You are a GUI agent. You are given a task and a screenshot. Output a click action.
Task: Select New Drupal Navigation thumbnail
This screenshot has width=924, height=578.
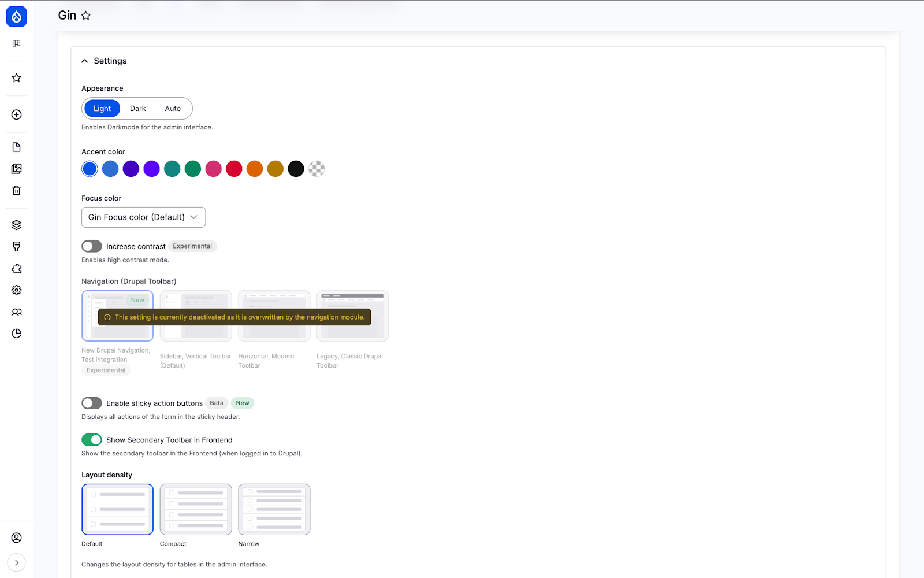117,316
